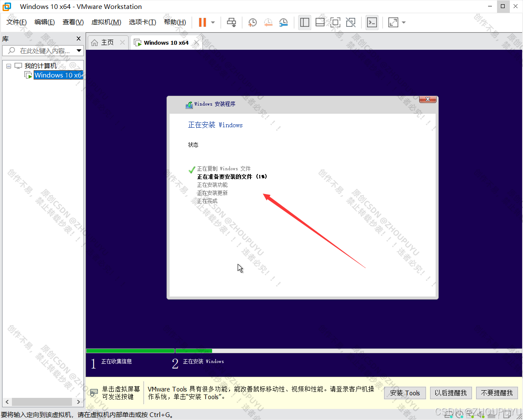
Task: Open the 选项卡(T) menu
Action: [143, 22]
